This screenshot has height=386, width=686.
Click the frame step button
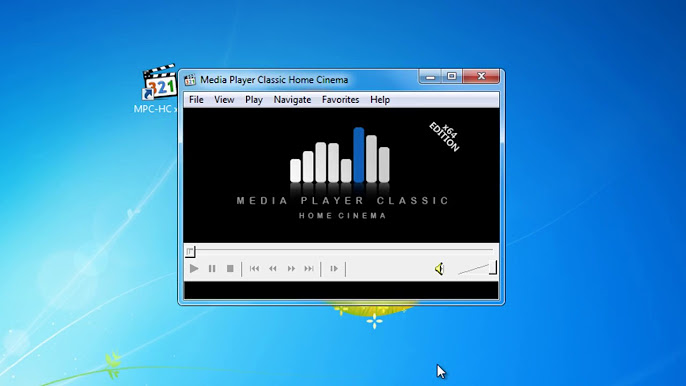point(334,269)
